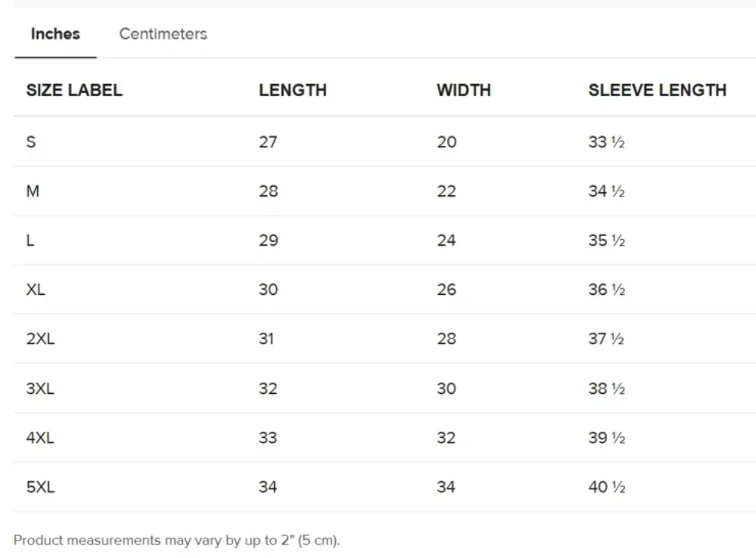Select the L size row label

[x=30, y=240]
